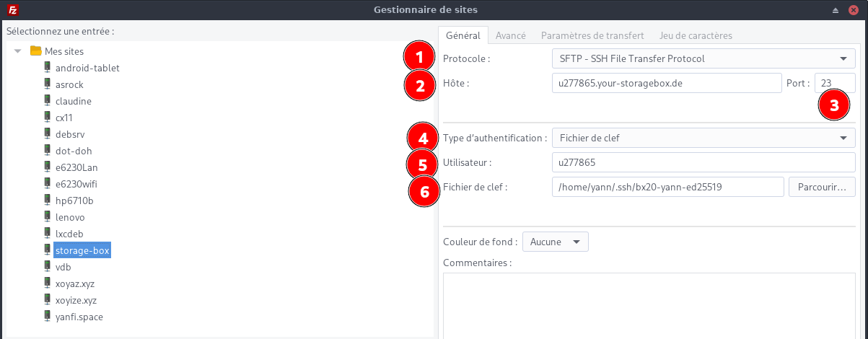Open the Couleur de fond dropdown
Screen dimensions: 868x339
pyautogui.click(x=555, y=242)
